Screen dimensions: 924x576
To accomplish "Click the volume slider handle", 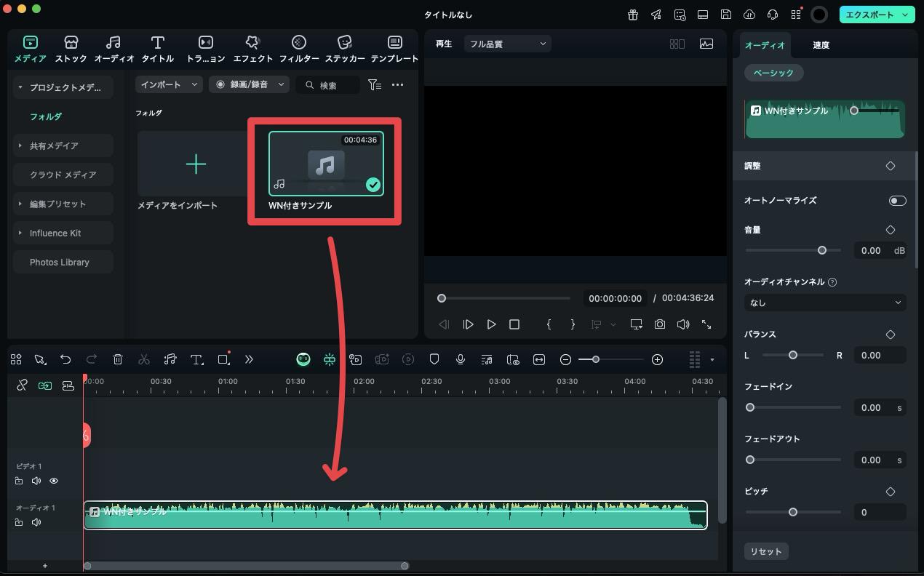I will (821, 250).
